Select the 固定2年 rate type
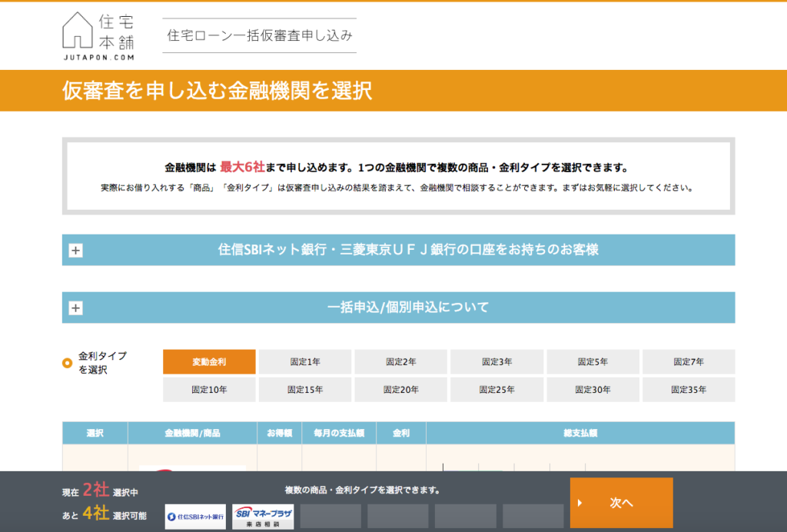 [x=401, y=362]
